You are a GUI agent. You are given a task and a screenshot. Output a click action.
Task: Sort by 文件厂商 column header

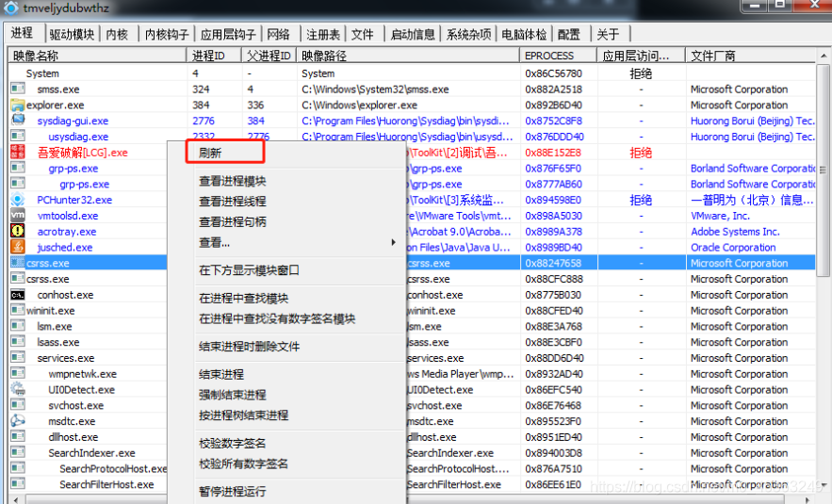coord(750,56)
